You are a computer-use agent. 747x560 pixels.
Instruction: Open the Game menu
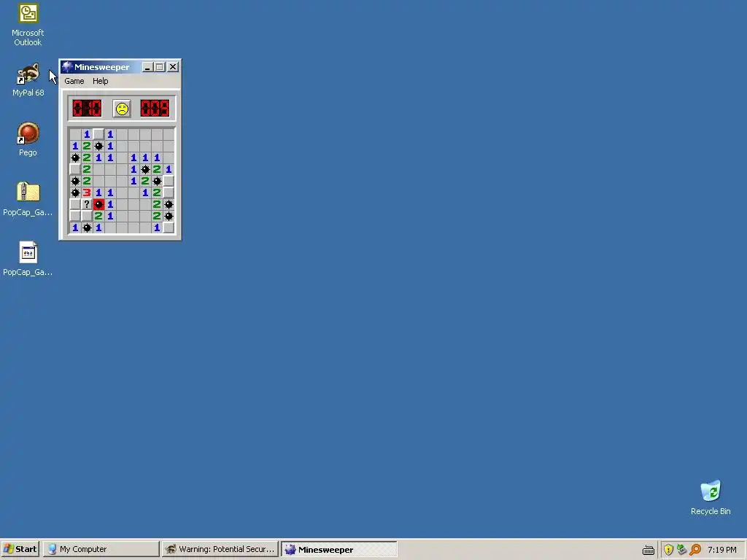coord(74,81)
